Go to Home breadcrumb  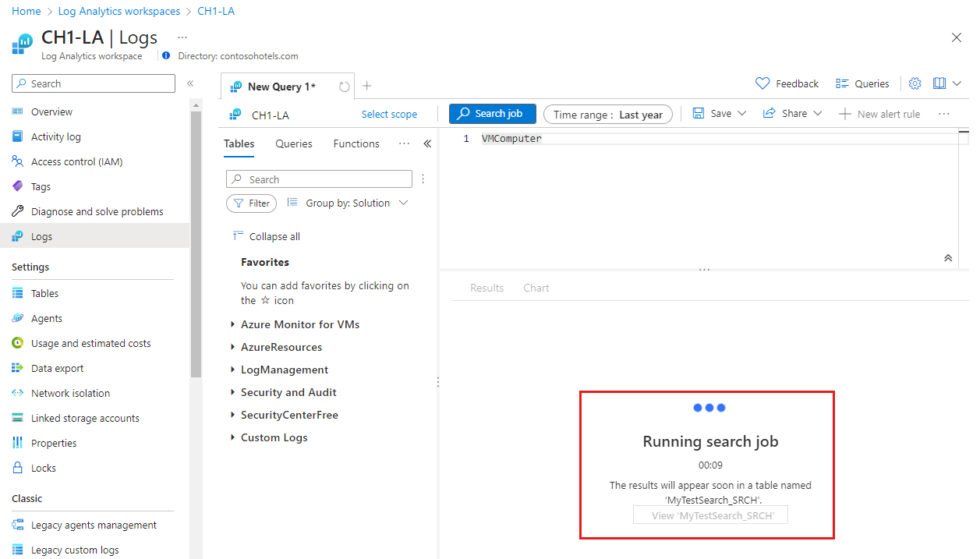[x=27, y=11]
